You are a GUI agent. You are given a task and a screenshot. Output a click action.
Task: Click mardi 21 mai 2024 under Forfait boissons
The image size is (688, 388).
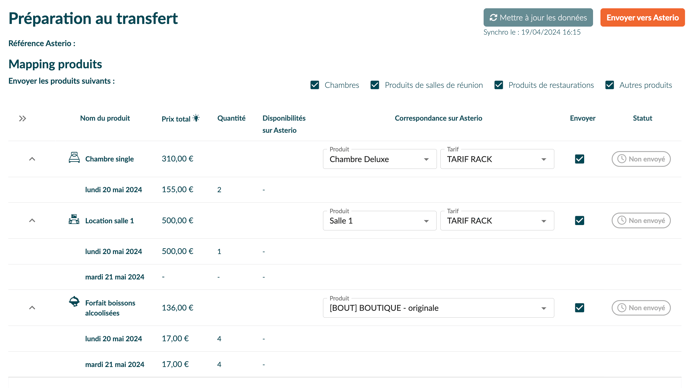click(x=115, y=364)
